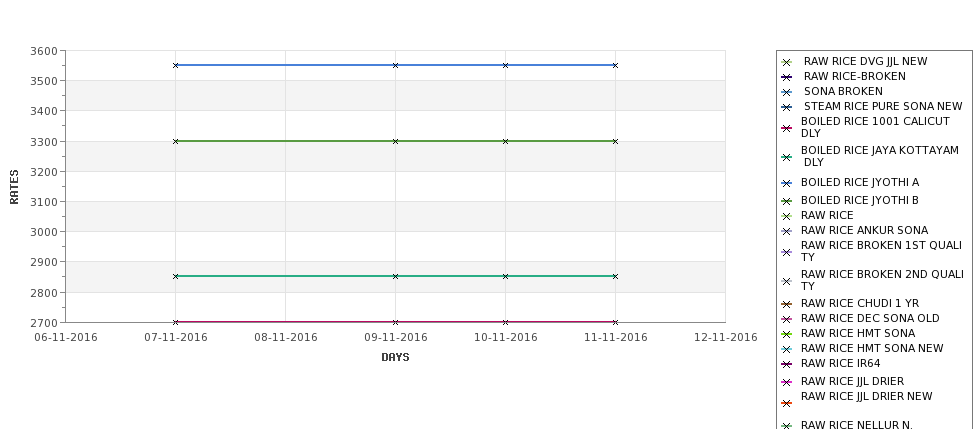Select the RAW RICE ANKUR SONA label
Image resolution: width=975 pixels, height=429 pixels.
click(864, 230)
